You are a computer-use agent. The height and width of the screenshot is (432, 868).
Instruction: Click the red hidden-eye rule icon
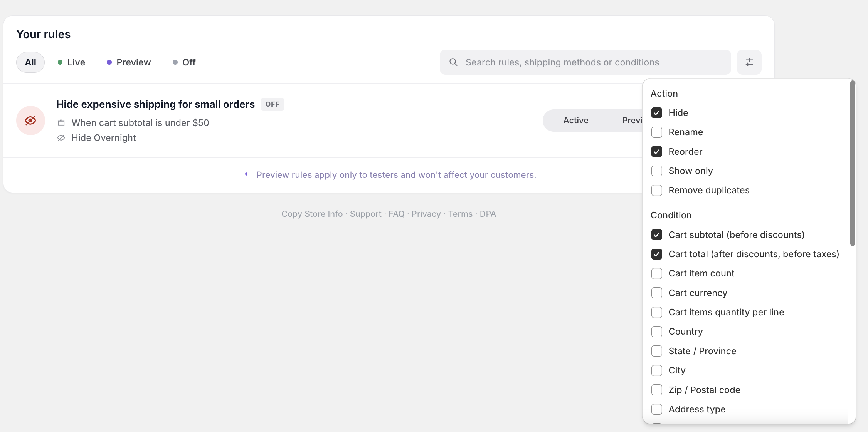(x=30, y=121)
